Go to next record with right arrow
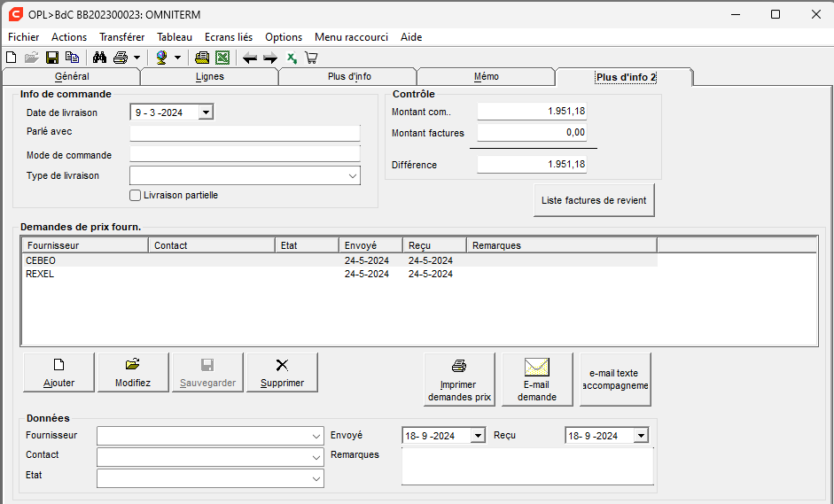 click(x=270, y=58)
